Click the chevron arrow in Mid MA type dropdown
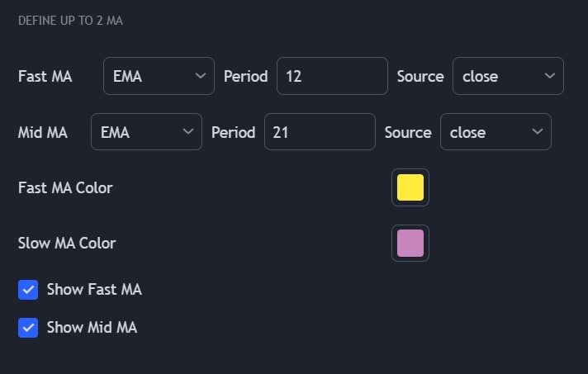588x374 pixels. 187,132
